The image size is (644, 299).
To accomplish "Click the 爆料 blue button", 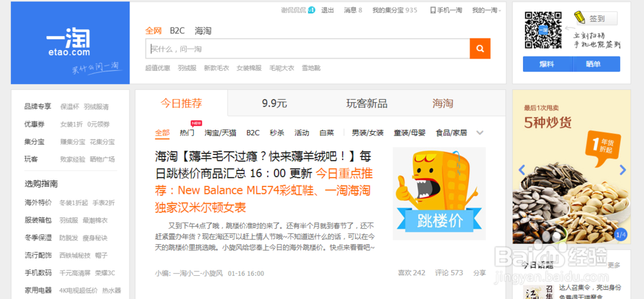I will (547, 64).
